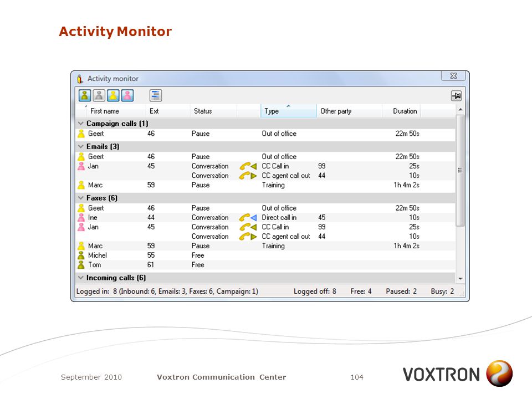Pin the Activity monitor window with pin icon

tap(456, 96)
